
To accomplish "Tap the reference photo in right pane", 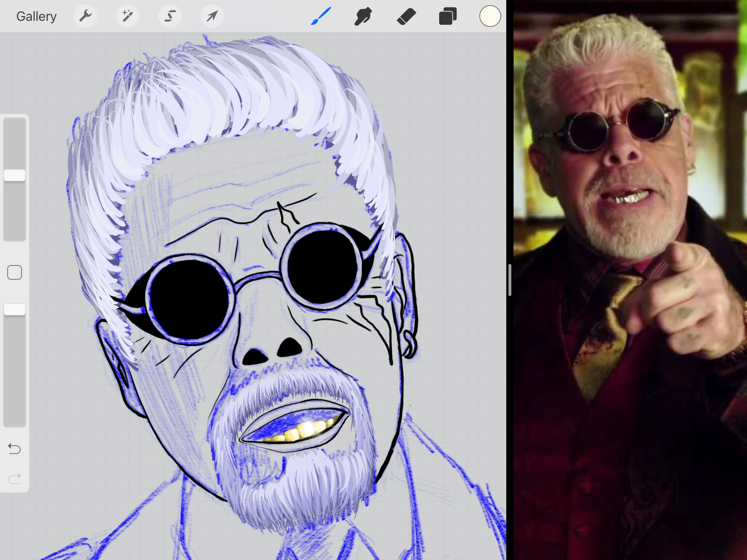I will pos(630,280).
